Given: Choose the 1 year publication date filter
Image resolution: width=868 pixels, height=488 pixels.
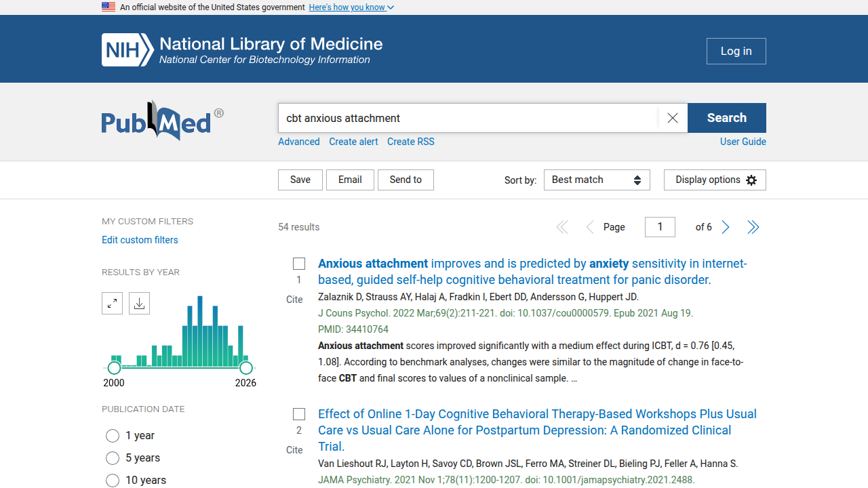Looking at the screenshot, I should pos(113,436).
